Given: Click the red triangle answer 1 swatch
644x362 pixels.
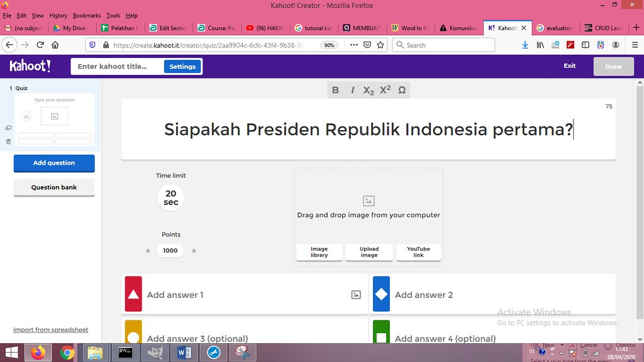Looking at the screenshot, I should pyautogui.click(x=133, y=294).
